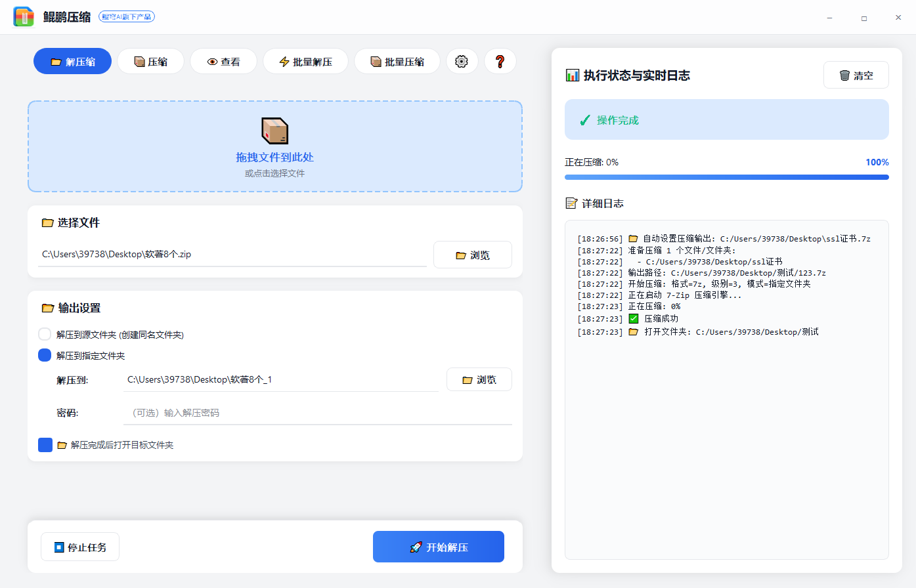Image resolution: width=916 pixels, height=588 pixels.
Task: Click the 浏览 button beside 解压到 field
Action: [479, 379]
